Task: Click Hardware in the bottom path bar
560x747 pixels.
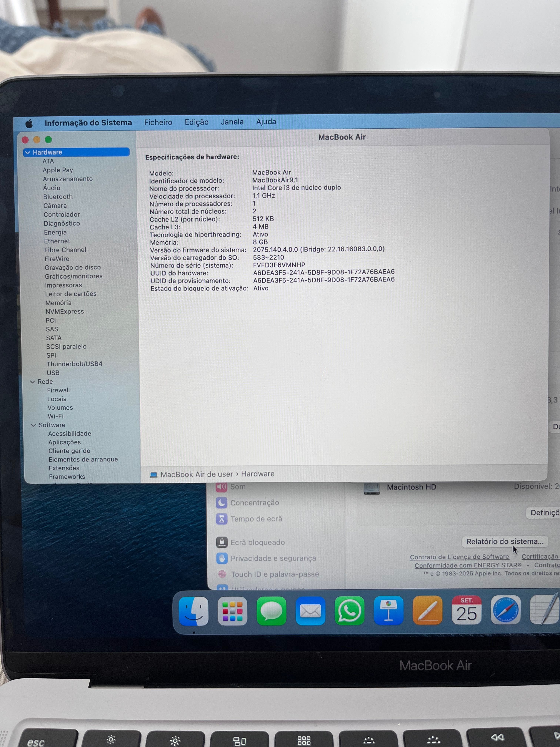Action: pos(258,474)
